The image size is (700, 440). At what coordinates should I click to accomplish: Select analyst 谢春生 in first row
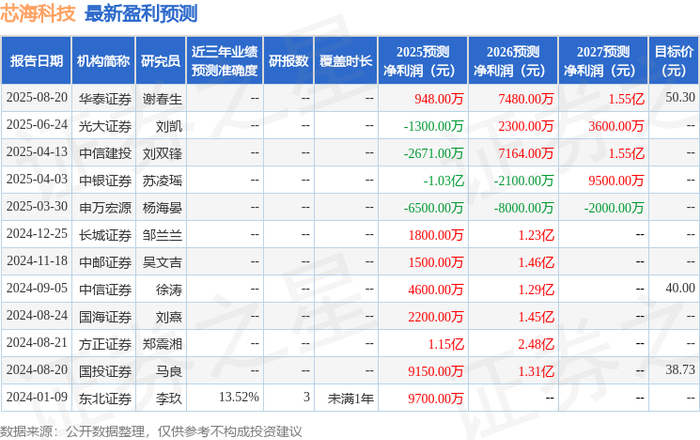[162, 99]
